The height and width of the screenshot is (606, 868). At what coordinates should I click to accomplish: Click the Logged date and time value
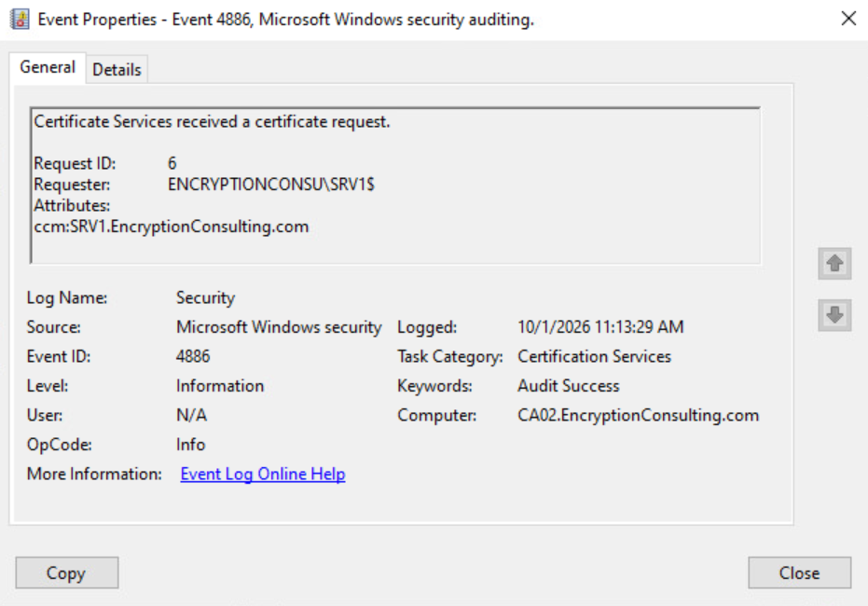click(x=600, y=327)
